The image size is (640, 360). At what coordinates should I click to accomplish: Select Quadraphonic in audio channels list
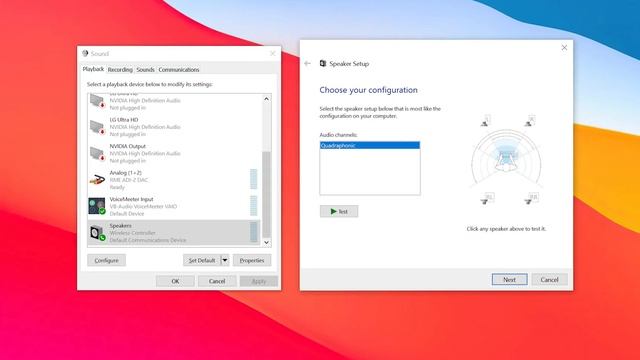[370, 145]
